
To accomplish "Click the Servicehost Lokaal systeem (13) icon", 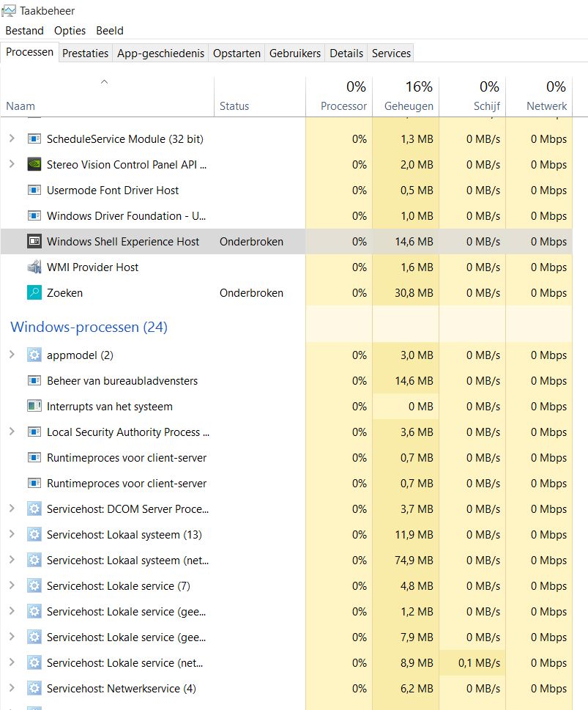I will tap(34, 534).
